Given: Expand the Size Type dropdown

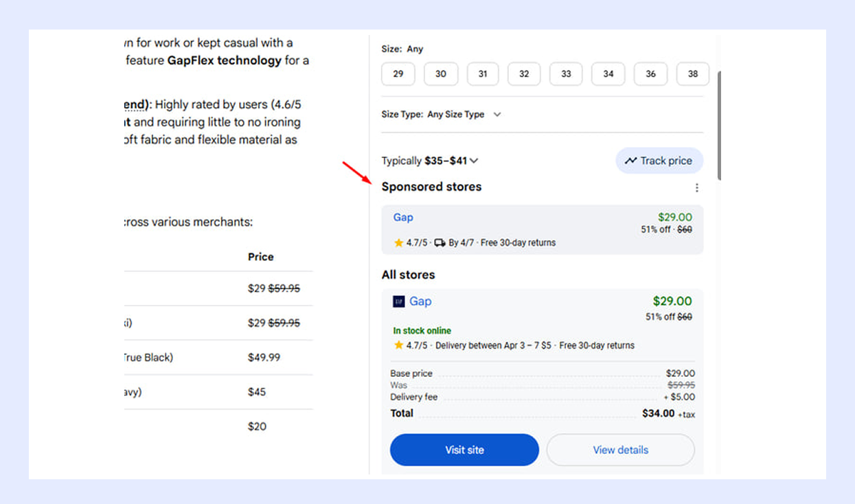Looking at the screenshot, I should click(x=497, y=115).
